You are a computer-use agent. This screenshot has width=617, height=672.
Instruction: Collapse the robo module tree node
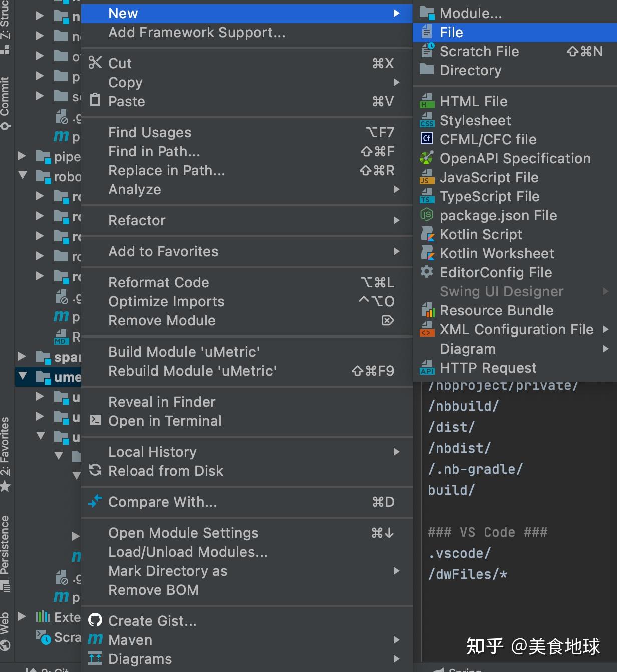[23, 176]
